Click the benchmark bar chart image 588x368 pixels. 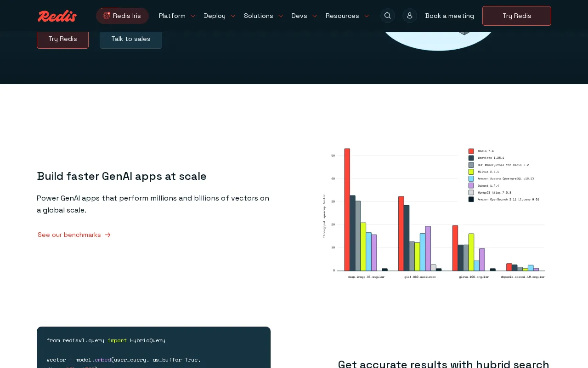(434, 213)
